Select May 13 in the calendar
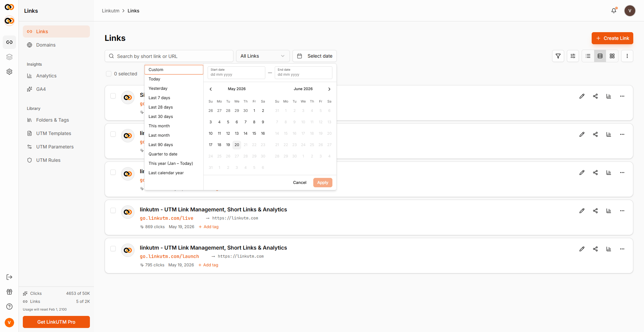The width and height of the screenshot is (644, 332). (x=237, y=133)
